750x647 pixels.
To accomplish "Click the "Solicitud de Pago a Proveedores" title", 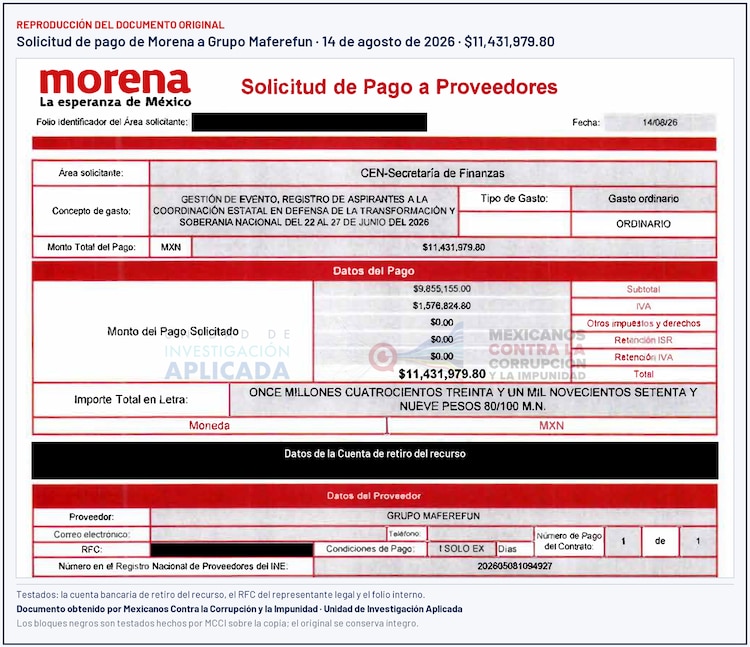I will [399, 87].
